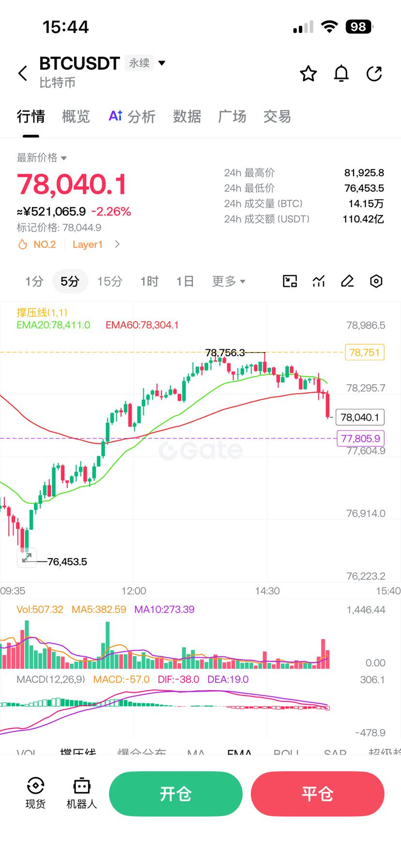Switch to the 概览 tab
The image size is (401, 868).
(x=76, y=116)
